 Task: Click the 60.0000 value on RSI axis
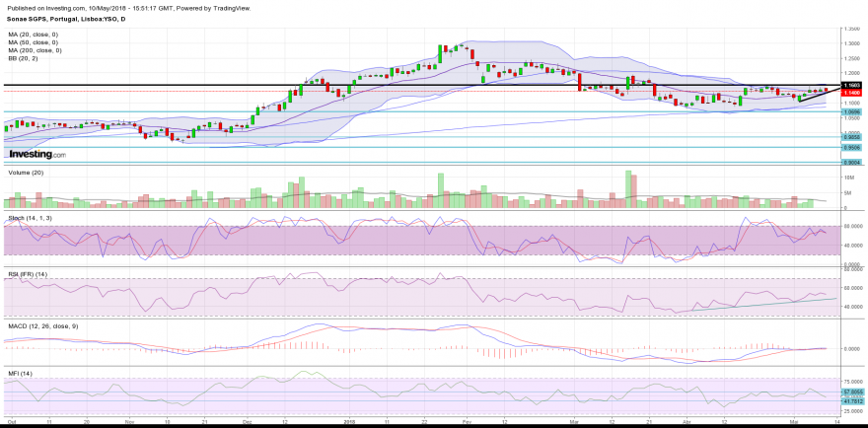click(x=852, y=288)
